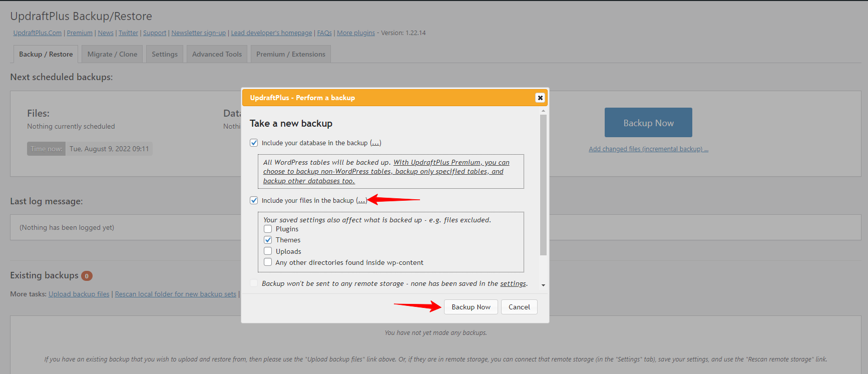This screenshot has height=374, width=868.
Task: Open the FAQs link
Action: [x=324, y=33]
